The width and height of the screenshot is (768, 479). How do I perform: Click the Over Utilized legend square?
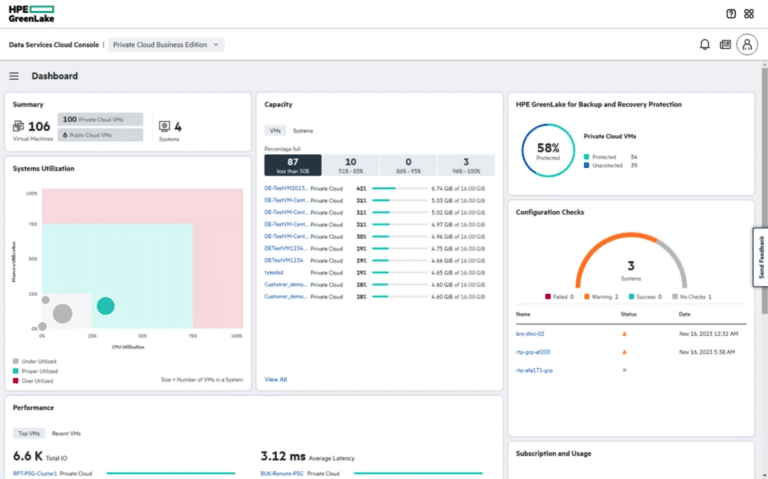[16, 381]
